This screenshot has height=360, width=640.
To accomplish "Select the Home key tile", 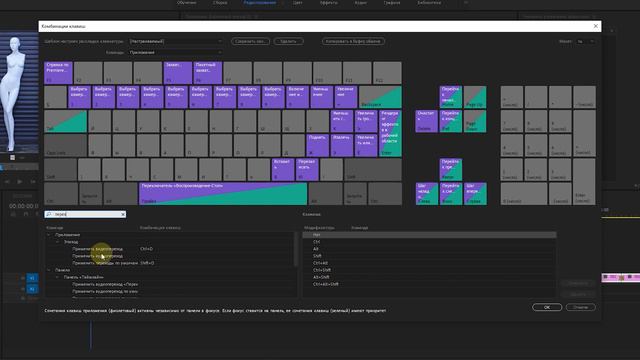I will click(x=451, y=97).
